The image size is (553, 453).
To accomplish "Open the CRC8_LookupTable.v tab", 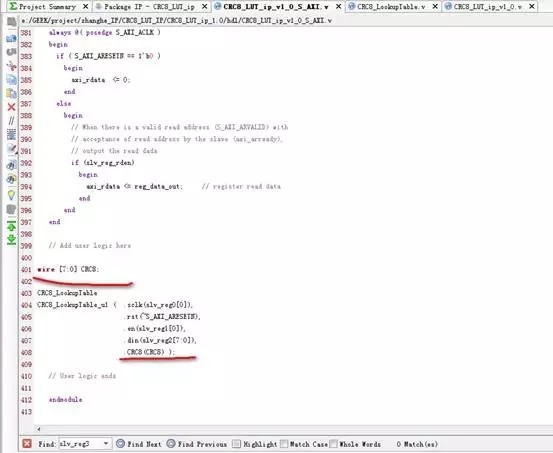I will pyautogui.click(x=391, y=6).
